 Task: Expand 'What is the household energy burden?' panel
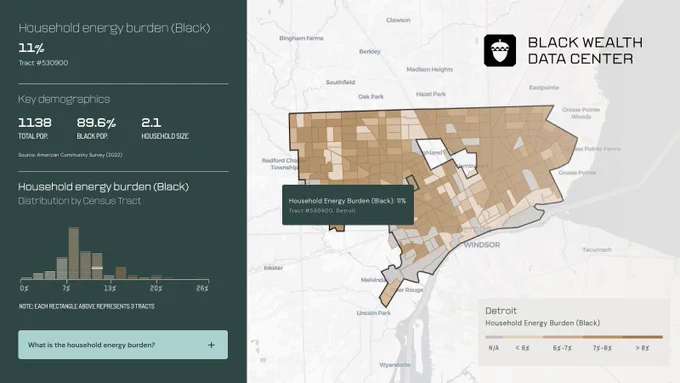click(x=123, y=345)
